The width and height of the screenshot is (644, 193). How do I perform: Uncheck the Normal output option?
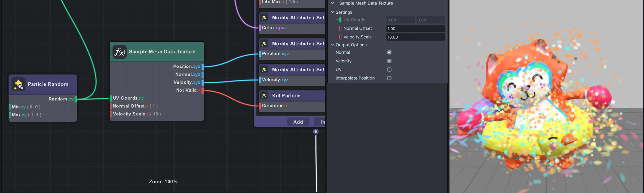click(389, 52)
